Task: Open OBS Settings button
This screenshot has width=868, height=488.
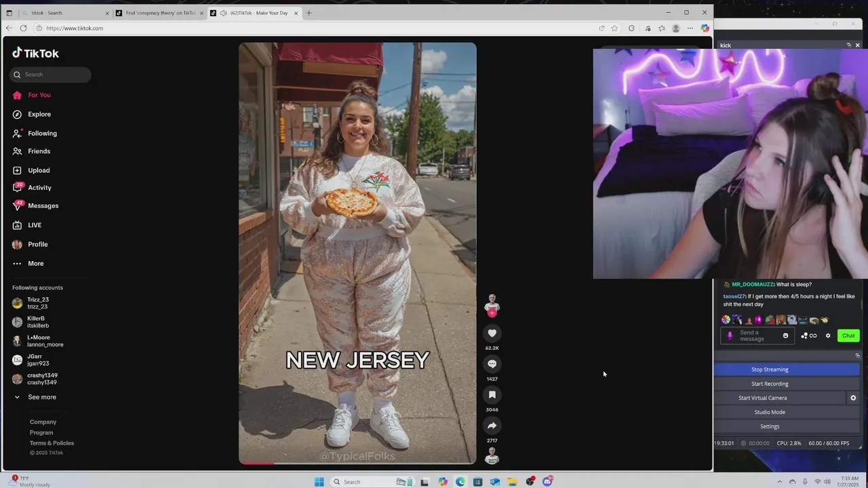Action: 787,426
